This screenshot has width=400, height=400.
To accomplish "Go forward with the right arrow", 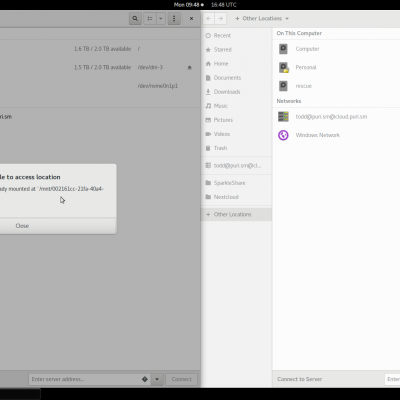I will (x=221, y=19).
